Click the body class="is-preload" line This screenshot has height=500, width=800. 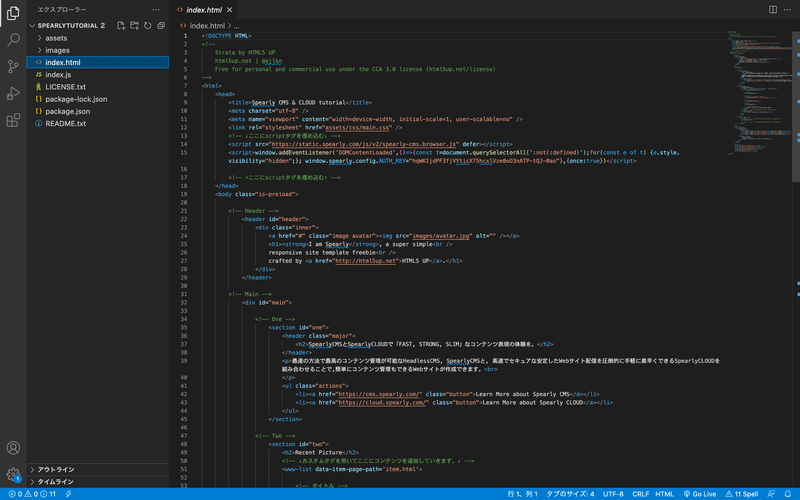[x=257, y=194]
